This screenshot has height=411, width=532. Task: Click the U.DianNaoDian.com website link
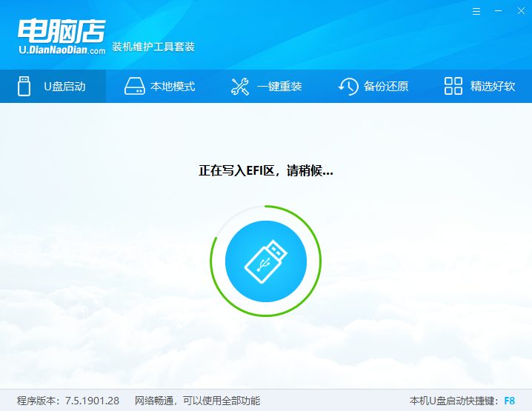click(61, 50)
